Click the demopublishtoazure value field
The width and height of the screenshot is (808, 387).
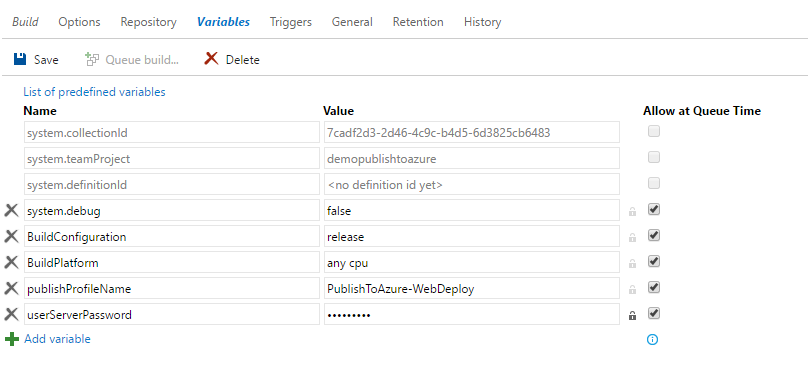pos(472,158)
